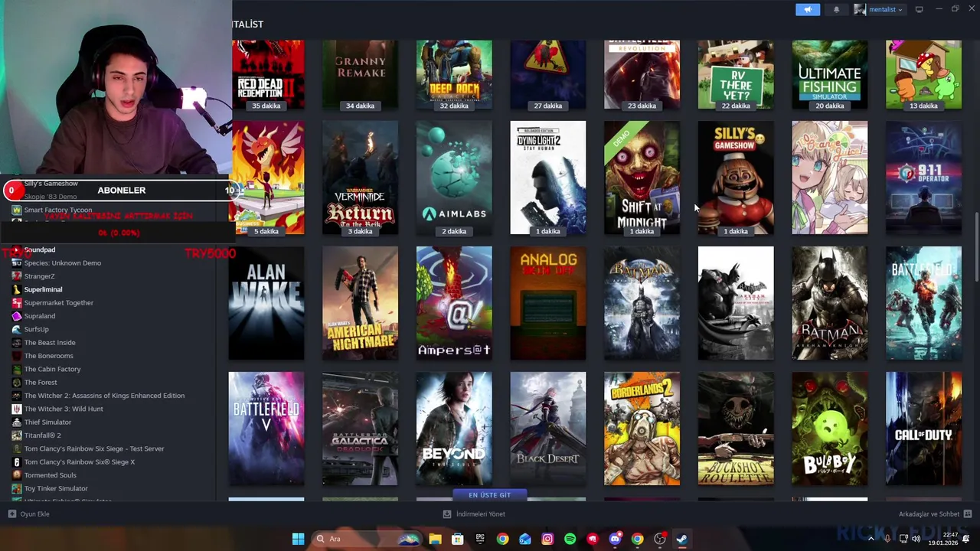The width and height of the screenshot is (980, 551).
Task: Select the 911 Operator game cover
Action: (923, 178)
